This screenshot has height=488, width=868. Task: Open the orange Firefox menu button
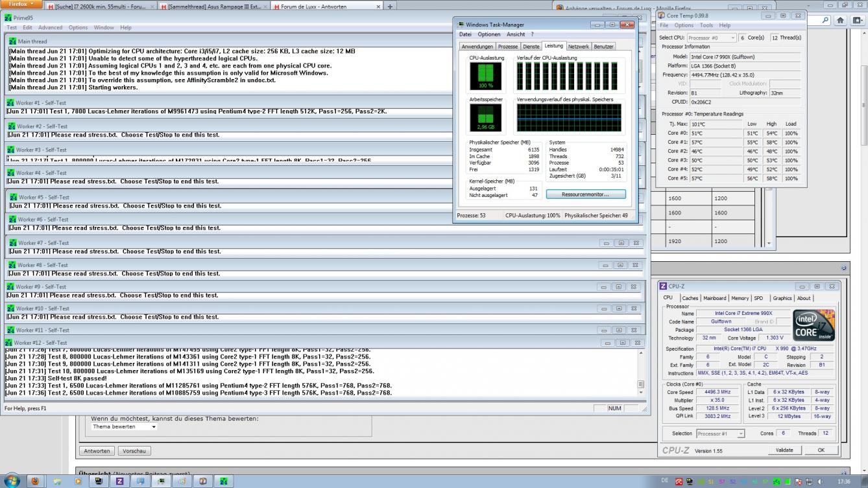click(21, 4)
